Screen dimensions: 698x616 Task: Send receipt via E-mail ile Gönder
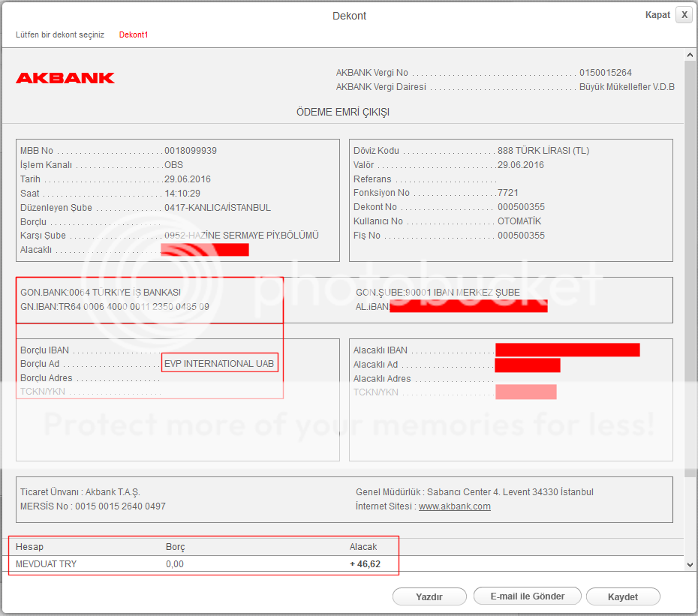pyautogui.click(x=527, y=596)
